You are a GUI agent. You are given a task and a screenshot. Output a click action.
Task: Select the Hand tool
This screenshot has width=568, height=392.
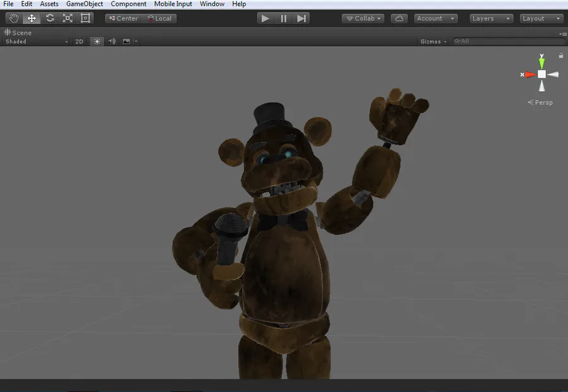(x=14, y=18)
